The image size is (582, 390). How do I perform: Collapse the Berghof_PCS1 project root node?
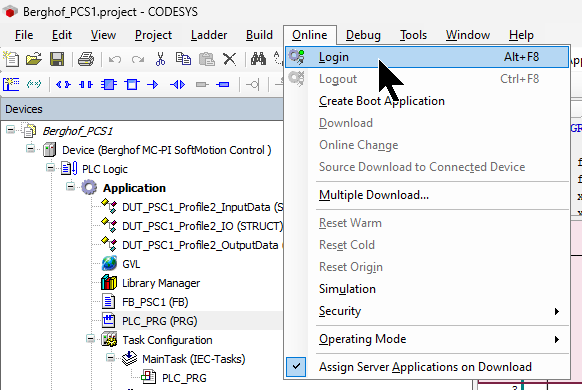10,130
